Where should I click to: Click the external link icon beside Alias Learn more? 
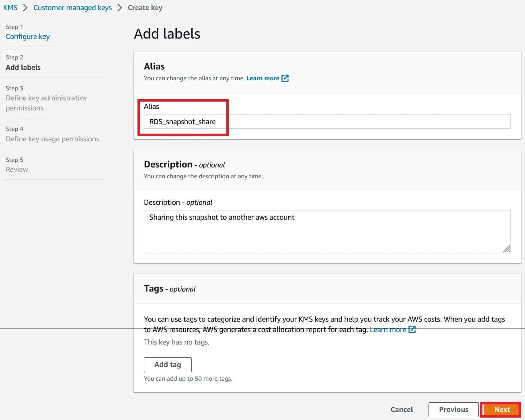pyautogui.click(x=285, y=78)
